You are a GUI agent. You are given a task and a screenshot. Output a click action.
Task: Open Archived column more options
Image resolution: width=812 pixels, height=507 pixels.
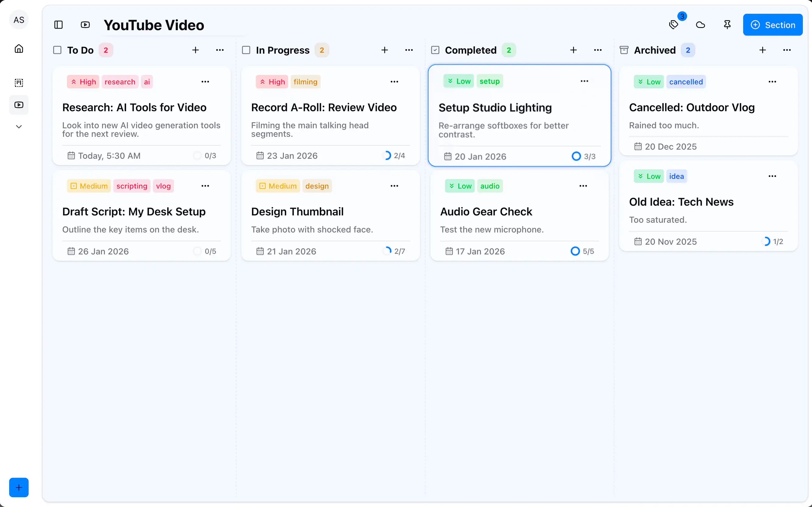[x=787, y=50]
